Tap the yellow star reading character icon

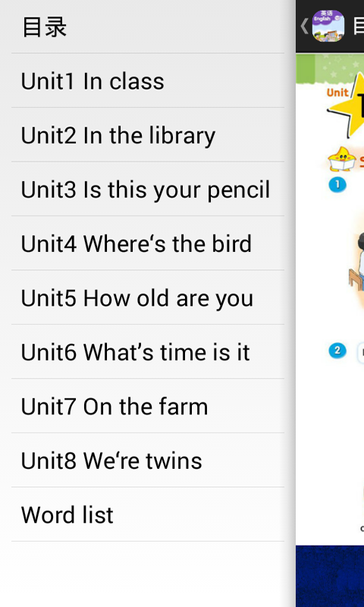pyautogui.click(x=341, y=159)
